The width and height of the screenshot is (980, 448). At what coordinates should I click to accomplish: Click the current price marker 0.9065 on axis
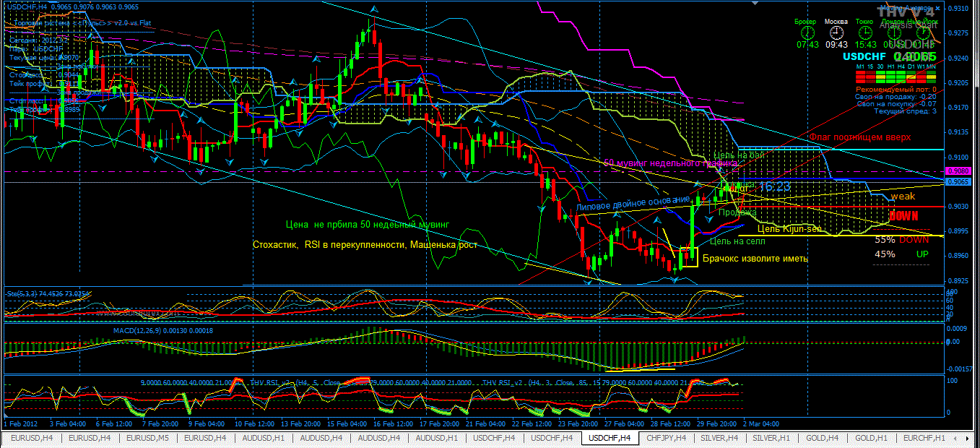point(958,183)
